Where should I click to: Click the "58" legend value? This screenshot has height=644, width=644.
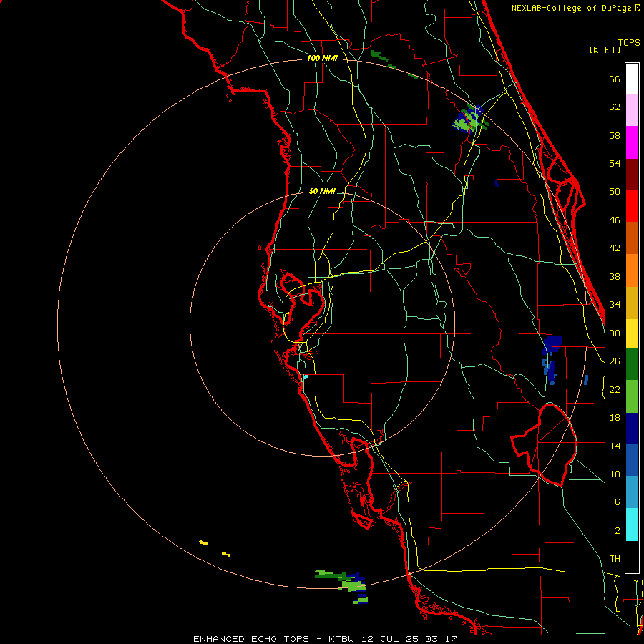615,135
